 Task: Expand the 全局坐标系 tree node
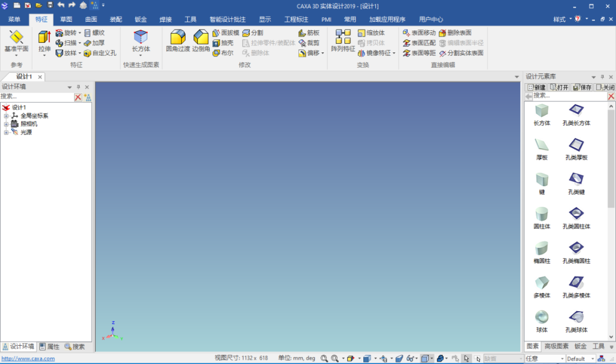6,116
